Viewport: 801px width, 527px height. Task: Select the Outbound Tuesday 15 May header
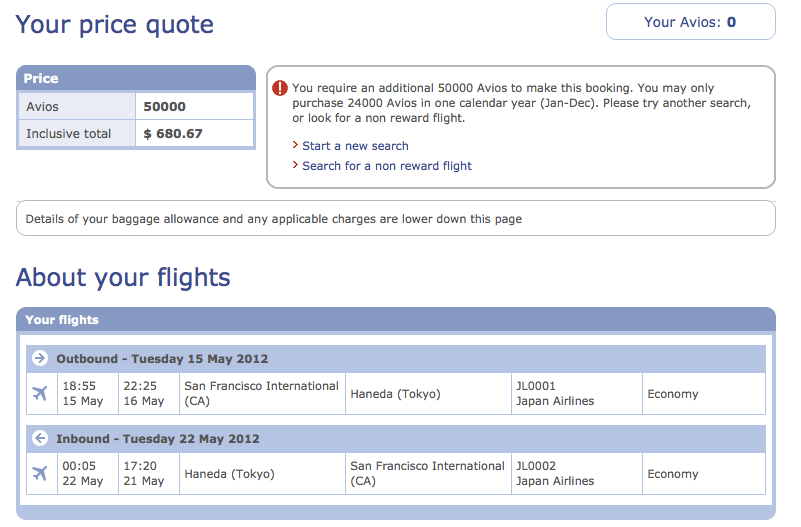coord(396,358)
